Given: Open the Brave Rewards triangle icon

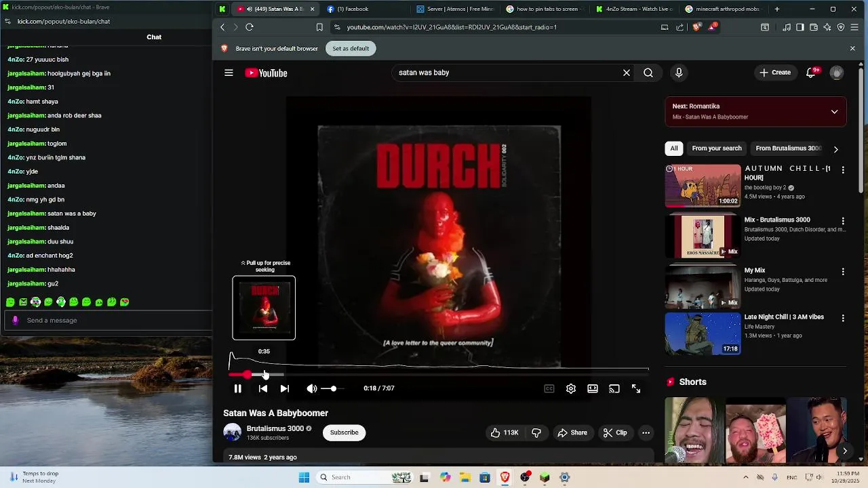Looking at the screenshot, I should point(712,27).
